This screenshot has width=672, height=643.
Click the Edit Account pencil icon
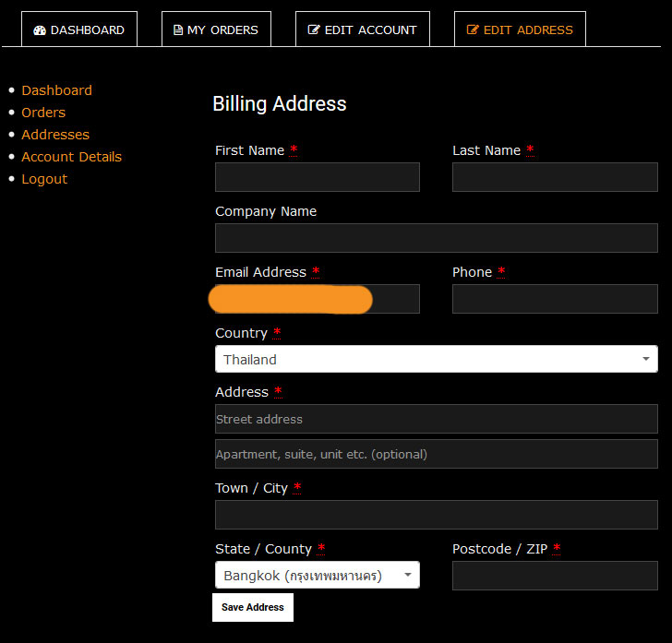point(314,30)
